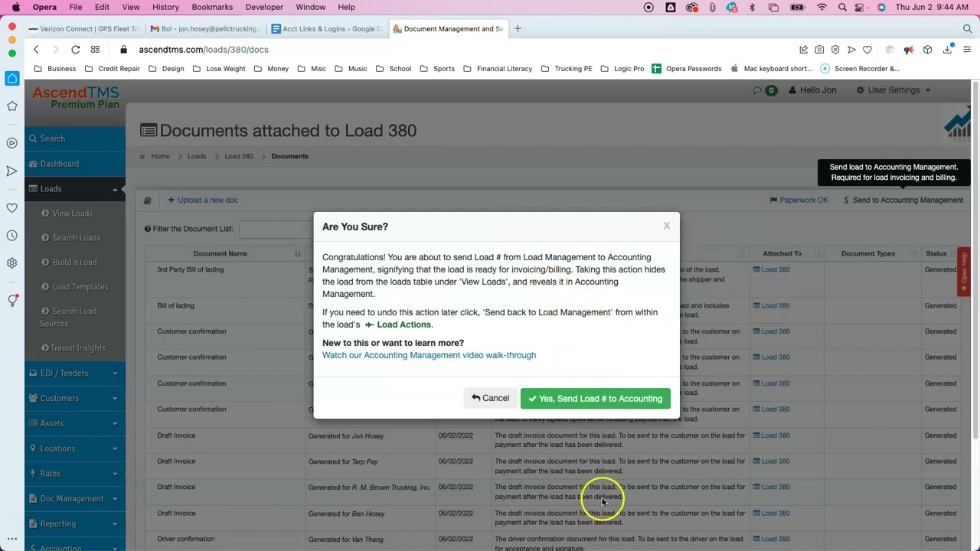Click the megaphone extension icon
This screenshot has width=980, height=551.
tap(909, 50)
